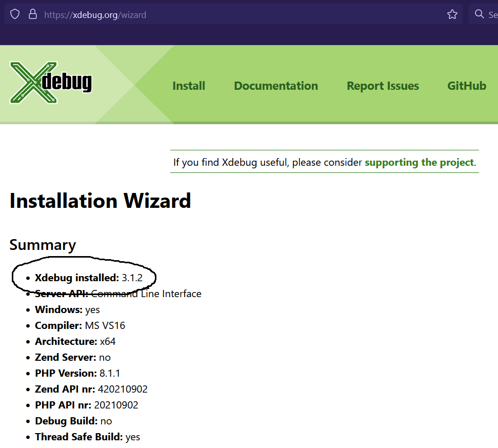Viewport: 498px width, 448px height.
Task: Select the 'Windows: yes' entry
Action: coord(67,309)
